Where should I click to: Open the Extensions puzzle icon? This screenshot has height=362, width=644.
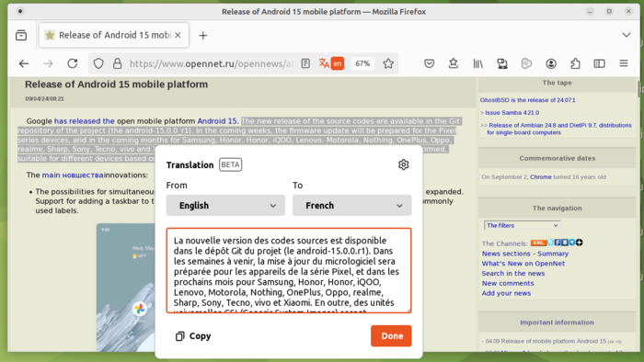575,63
